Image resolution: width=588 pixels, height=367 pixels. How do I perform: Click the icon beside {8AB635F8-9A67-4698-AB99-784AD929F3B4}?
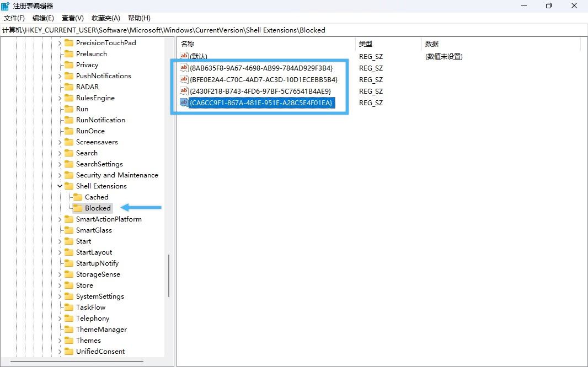184,68
